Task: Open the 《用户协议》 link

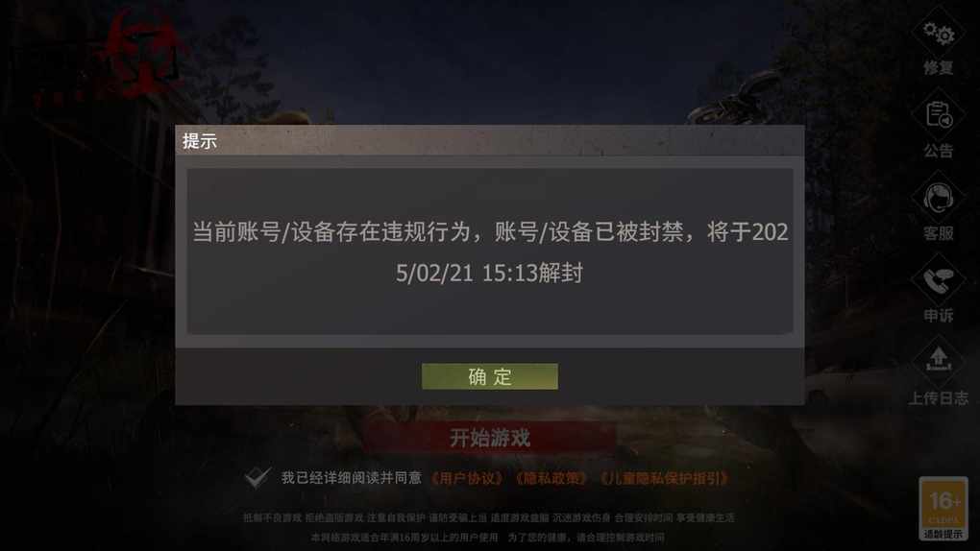Action: pos(468,479)
